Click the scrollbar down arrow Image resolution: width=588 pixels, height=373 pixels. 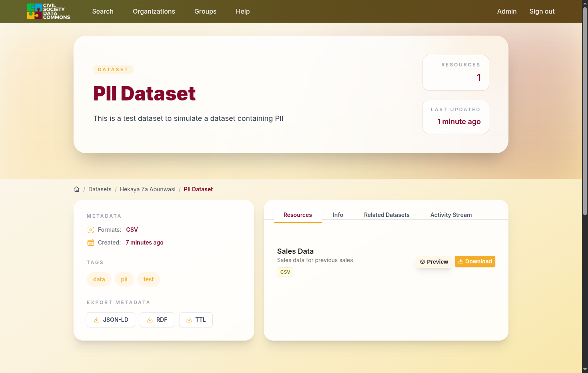[585, 369]
